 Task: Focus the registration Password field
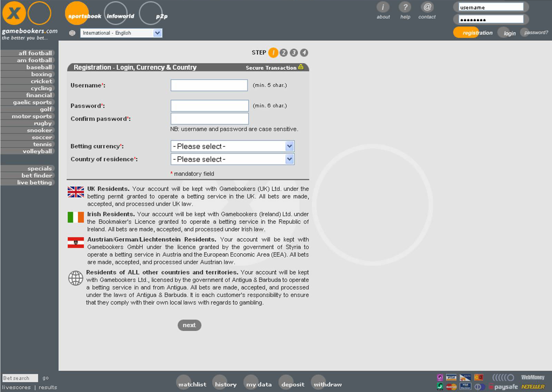(210, 106)
